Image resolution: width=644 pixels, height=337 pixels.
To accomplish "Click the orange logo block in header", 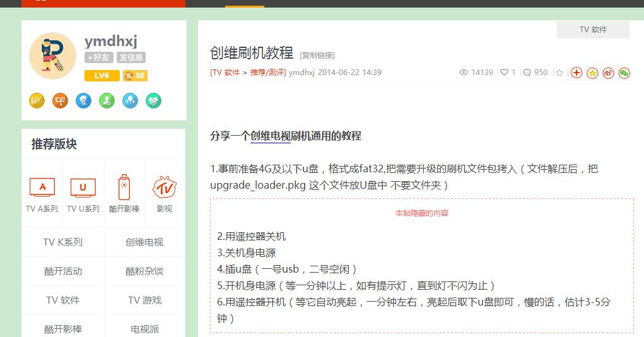I will (103, 3).
